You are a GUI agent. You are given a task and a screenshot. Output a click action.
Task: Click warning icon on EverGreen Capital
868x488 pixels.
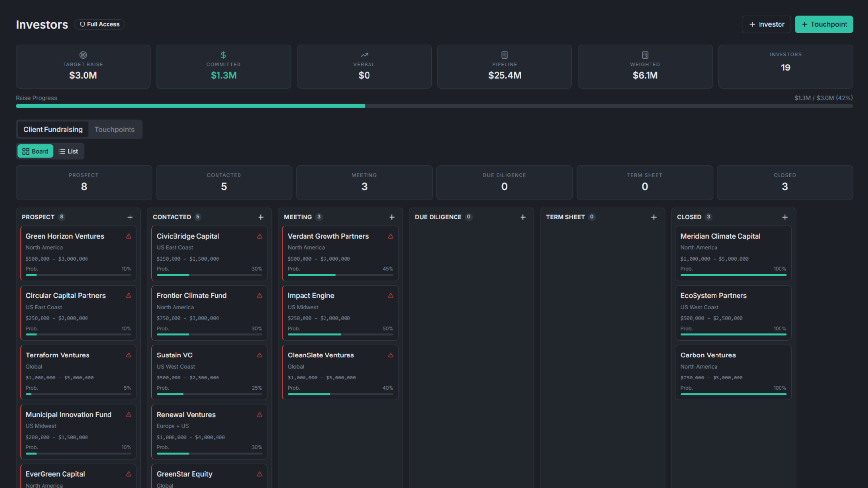129,474
